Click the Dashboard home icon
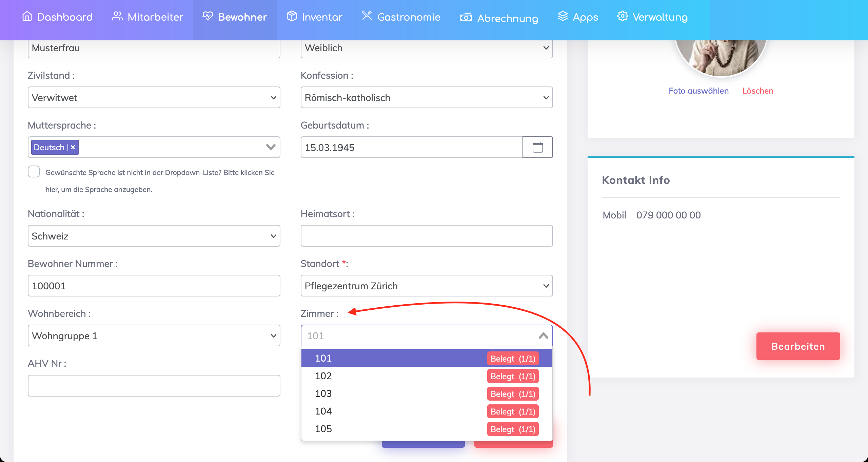The image size is (868, 462). coord(27,16)
